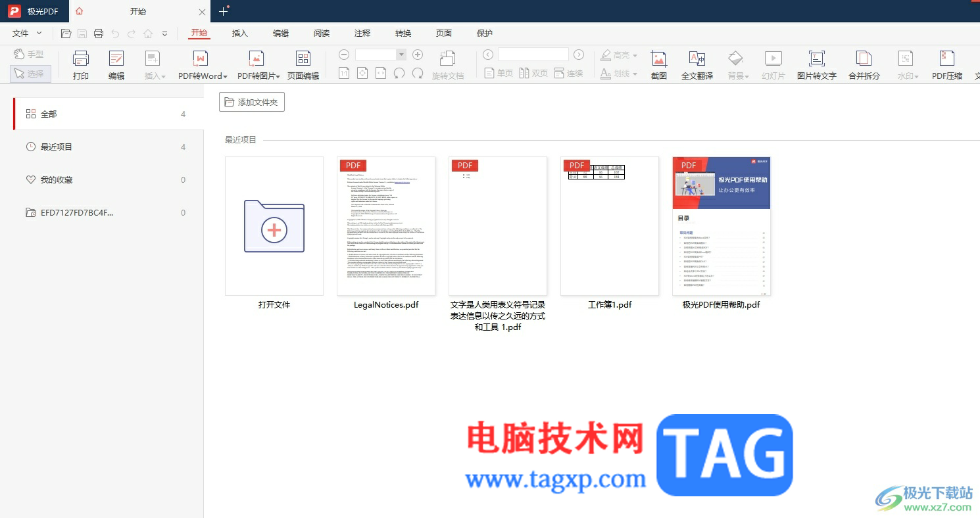
Task: Click the zoom out minus icon
Action: 344,55
